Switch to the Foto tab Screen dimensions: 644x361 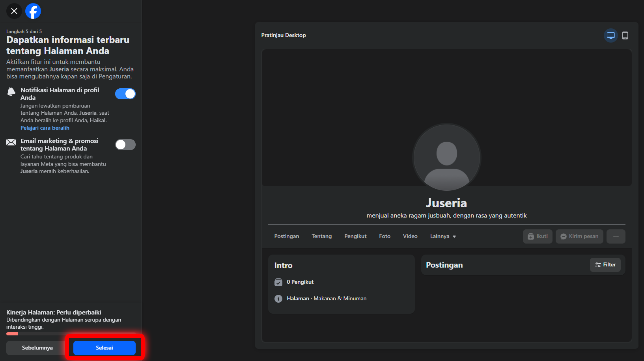point(385,236)
